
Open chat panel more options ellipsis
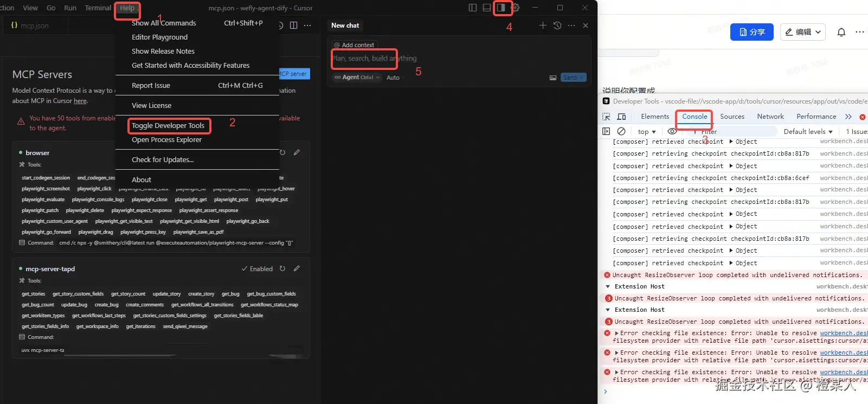pyautogui.click(x=571, y=25)
